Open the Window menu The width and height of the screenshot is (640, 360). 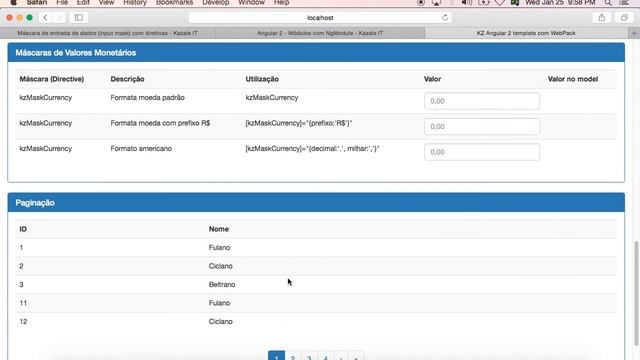(251, 2)
